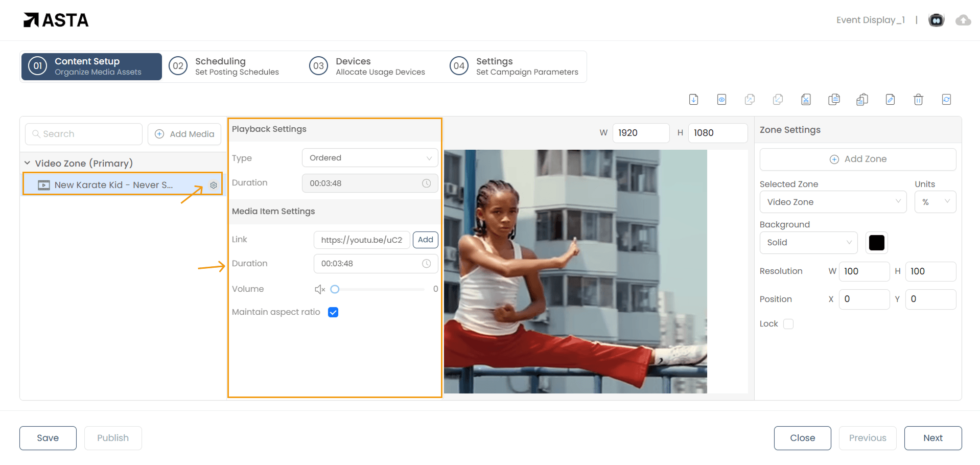Open the Selected Zone dropdown

coord(833,202)
